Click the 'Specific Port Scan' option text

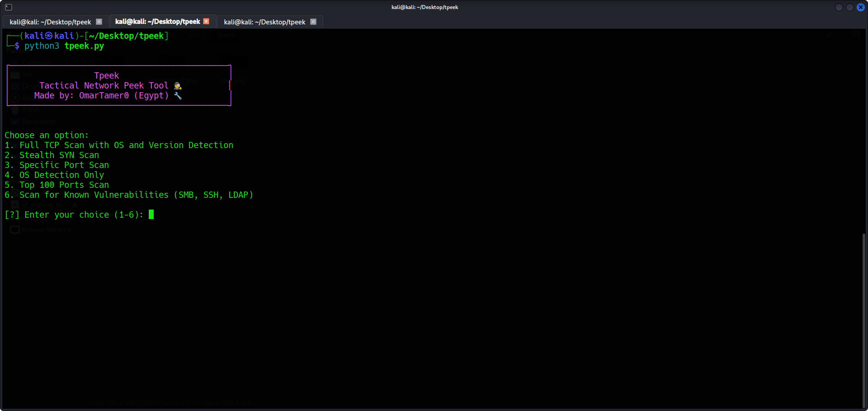point(64,165)
